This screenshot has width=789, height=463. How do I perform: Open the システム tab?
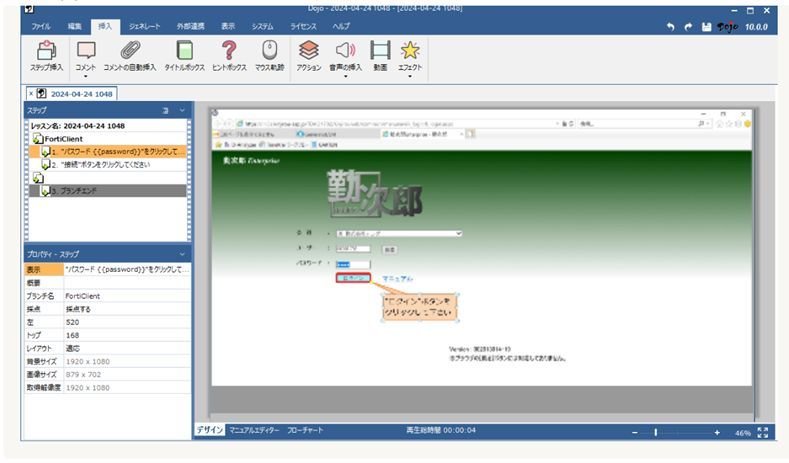point(263,26)
